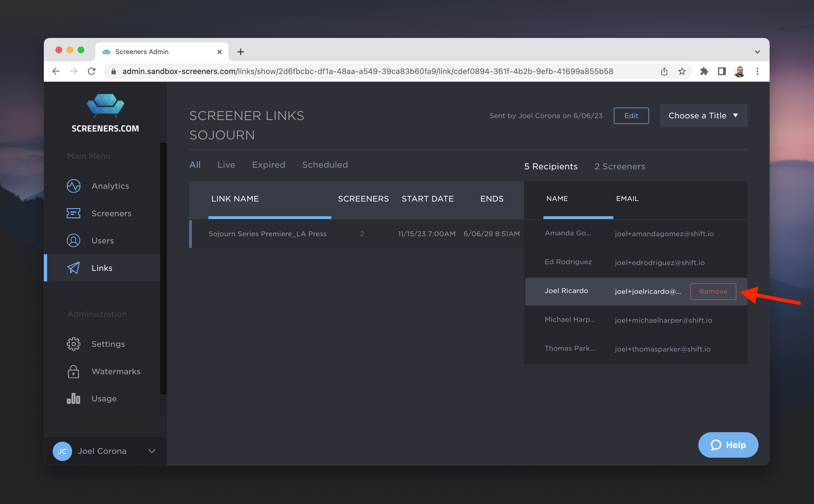
Task: Click the site lock icon in address bar
Action: (113, 71)
